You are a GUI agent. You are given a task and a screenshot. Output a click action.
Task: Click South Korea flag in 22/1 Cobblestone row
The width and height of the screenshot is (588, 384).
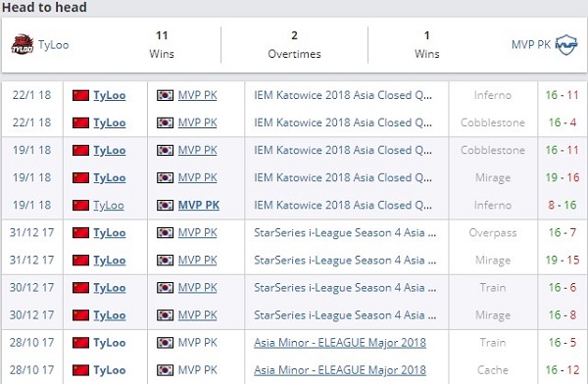pyautogui.click(x=165, y=122)
